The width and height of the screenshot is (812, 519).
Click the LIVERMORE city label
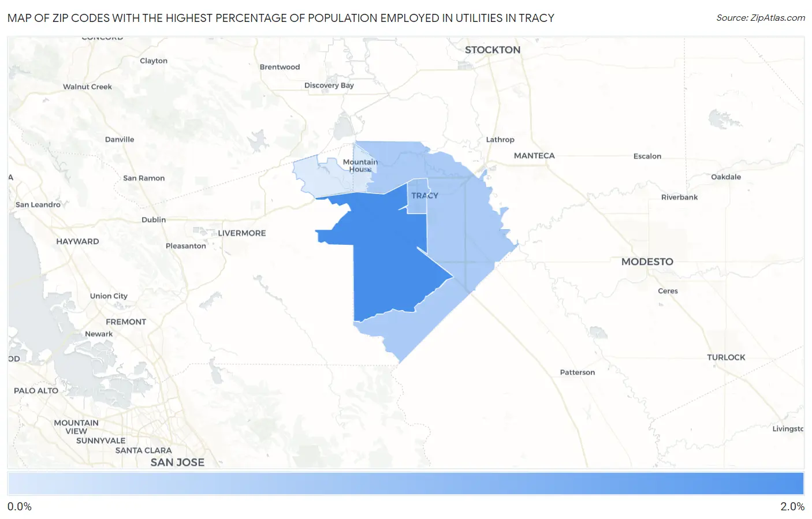[242, 233]
